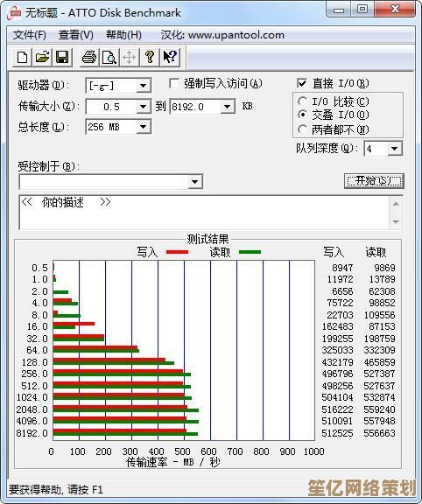Click the four-arrow move toolbar icon
Image resolution: width=422 pixels, height=504 pixels.
click(129, 58)
